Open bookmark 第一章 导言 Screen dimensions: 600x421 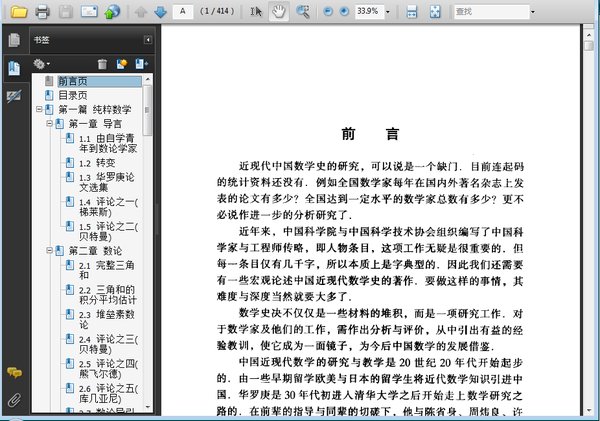point(95,124)
